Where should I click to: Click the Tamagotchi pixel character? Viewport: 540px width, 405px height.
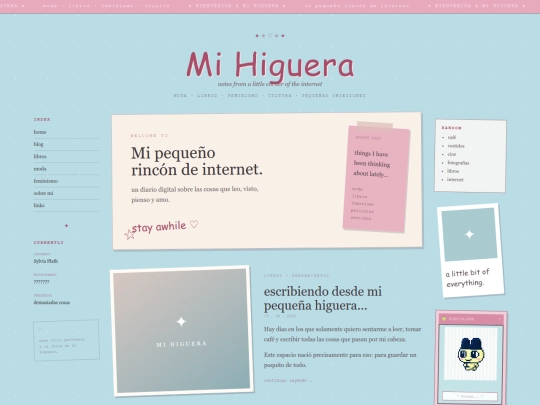pos(471,354)
